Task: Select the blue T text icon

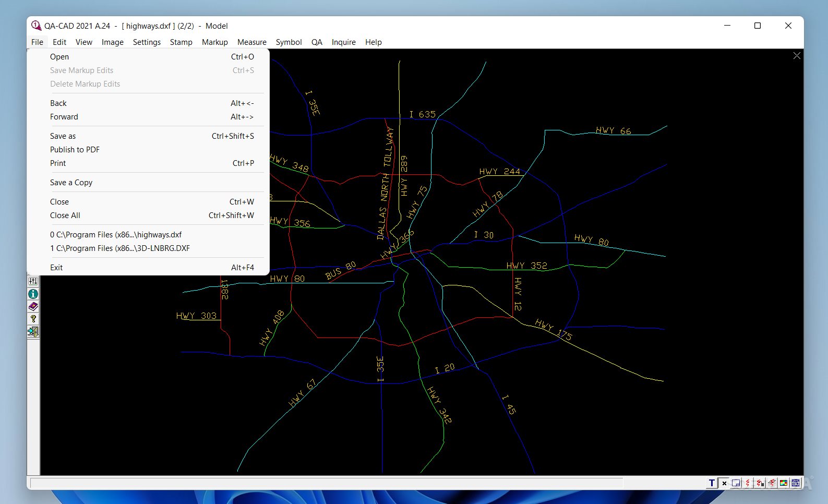Action: point(712,483)
